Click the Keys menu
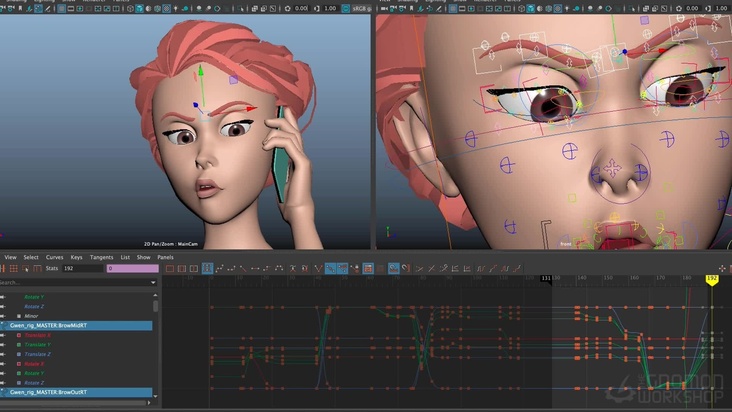 77,257
